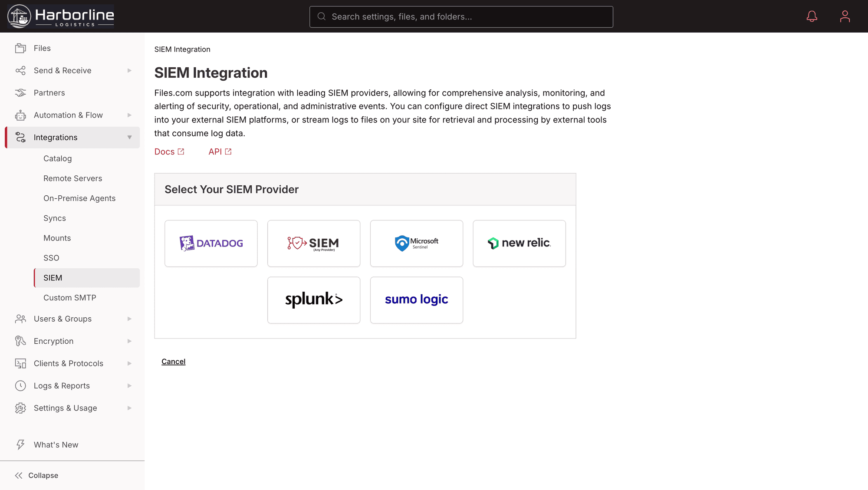Choose the Splunk provider card

pyautogui.click(x=314, y=300)
